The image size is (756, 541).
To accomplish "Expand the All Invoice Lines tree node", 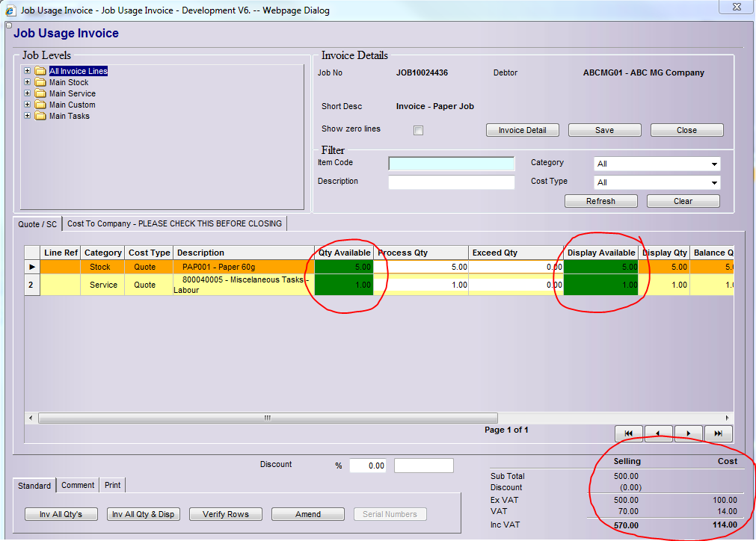I will click(28, 72).
